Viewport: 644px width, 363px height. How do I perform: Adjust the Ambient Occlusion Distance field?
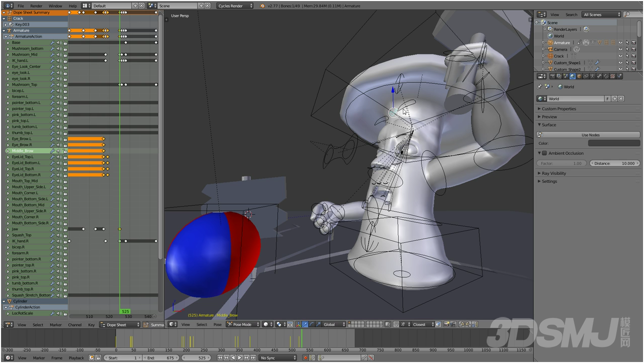[615, 163]
